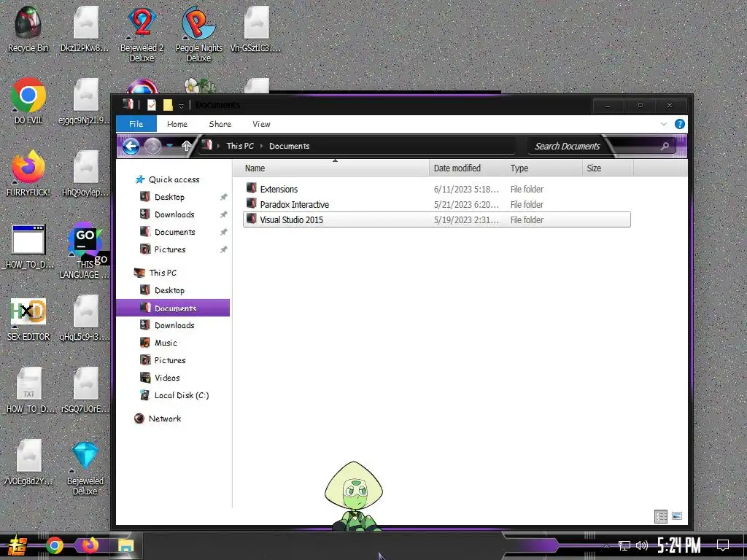Select the _HOW_TO_D text file icon
This screenshot has height=560, width=747.
pyautogui.click(x=28, y=389)
